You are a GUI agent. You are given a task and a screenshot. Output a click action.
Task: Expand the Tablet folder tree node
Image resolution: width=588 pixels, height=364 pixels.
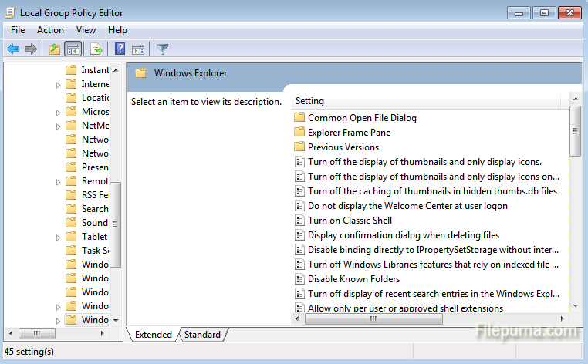point(58,237)
